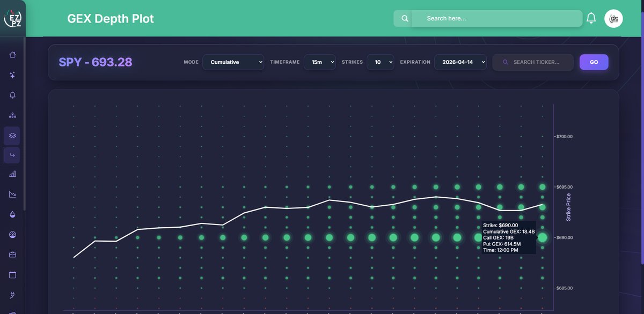This screenshot has width=644, height=314.
Task: Click the 'Strike Price' axis title
Action: [569, 207]
